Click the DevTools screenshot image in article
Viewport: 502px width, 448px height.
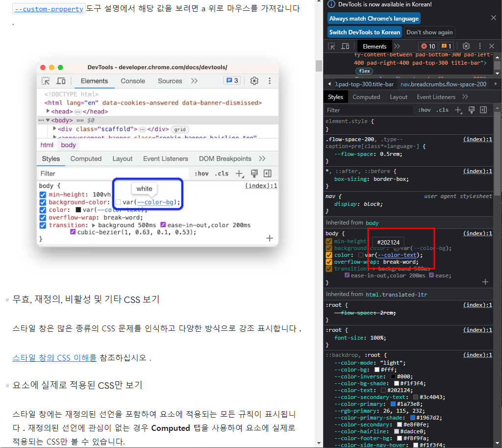pos(157,153)
